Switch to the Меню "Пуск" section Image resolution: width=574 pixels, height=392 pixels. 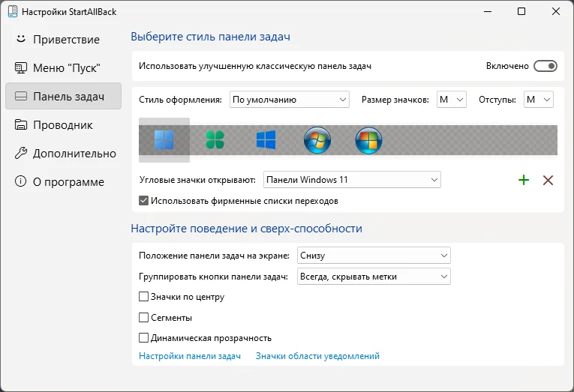click(63, 67)
